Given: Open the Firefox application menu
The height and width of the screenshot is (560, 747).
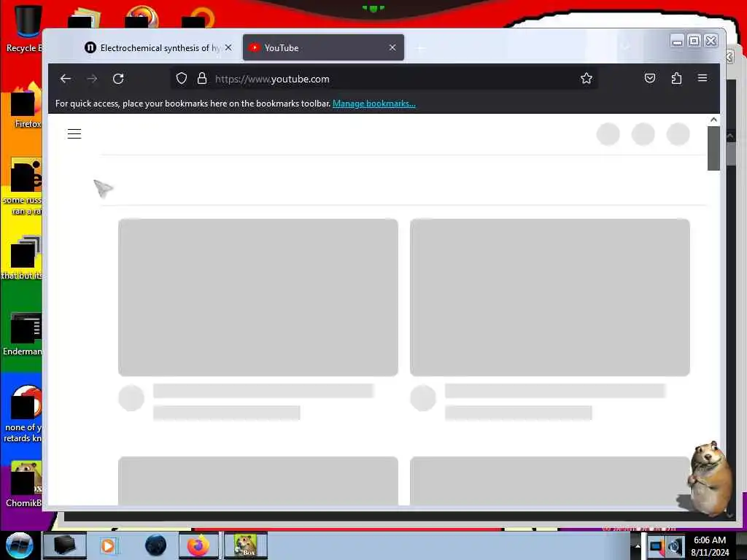Looking at the screenshot, I should coord(703,78).
